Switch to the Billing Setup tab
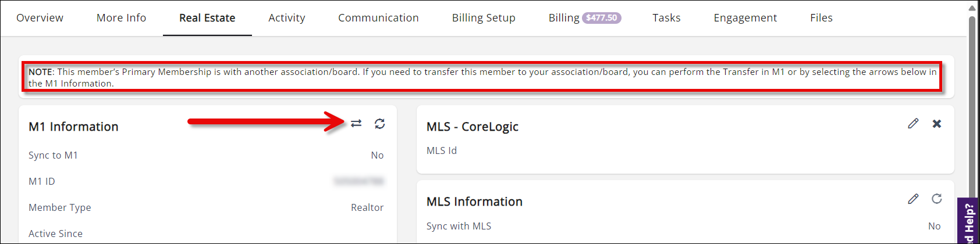The height and width of the screenshot is (244, 980). pyautogui.click(x=484, y=18)
